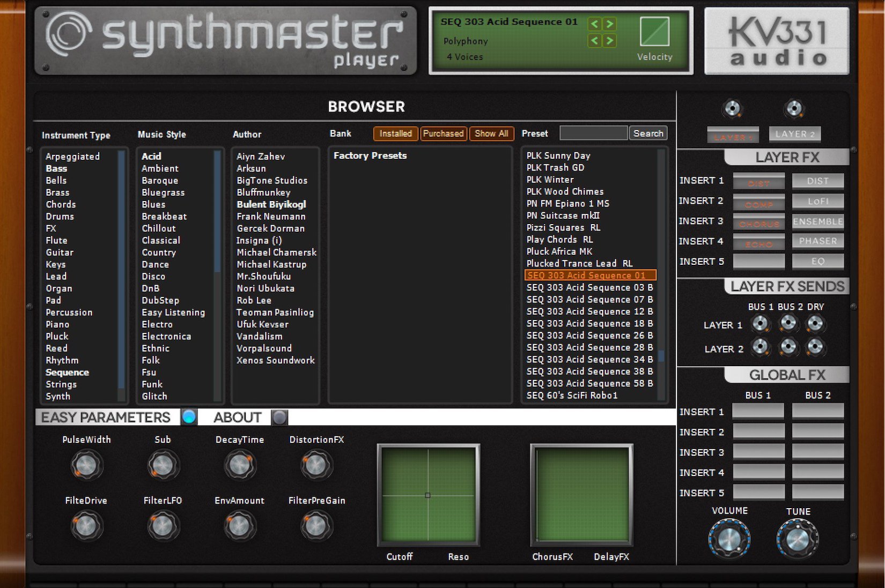Increase polyphony with right arrow
Image resolution: width=885 pixels, height=588 pixels.
(609, 40)
